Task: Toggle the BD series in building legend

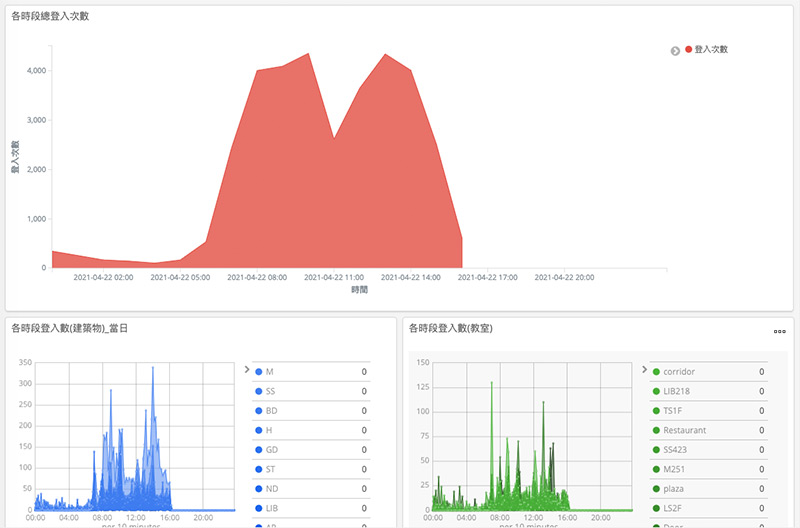Action: coord(271,411)
